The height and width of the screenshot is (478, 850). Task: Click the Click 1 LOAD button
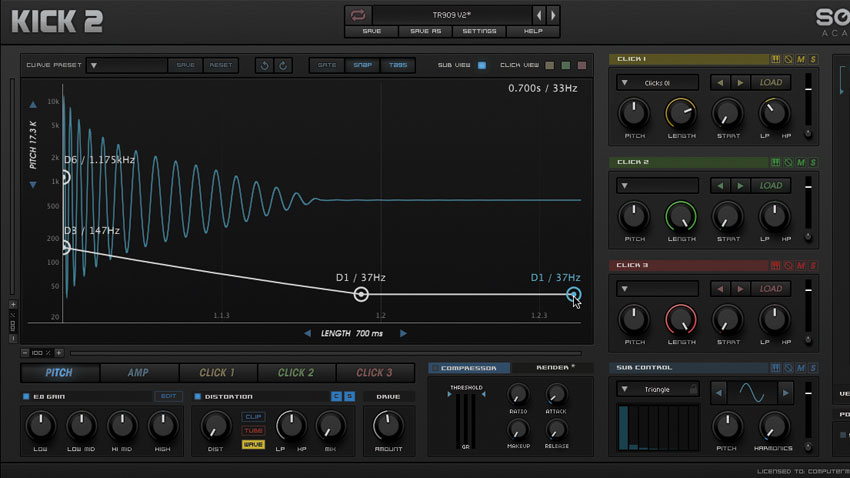(x=771, y=83)
